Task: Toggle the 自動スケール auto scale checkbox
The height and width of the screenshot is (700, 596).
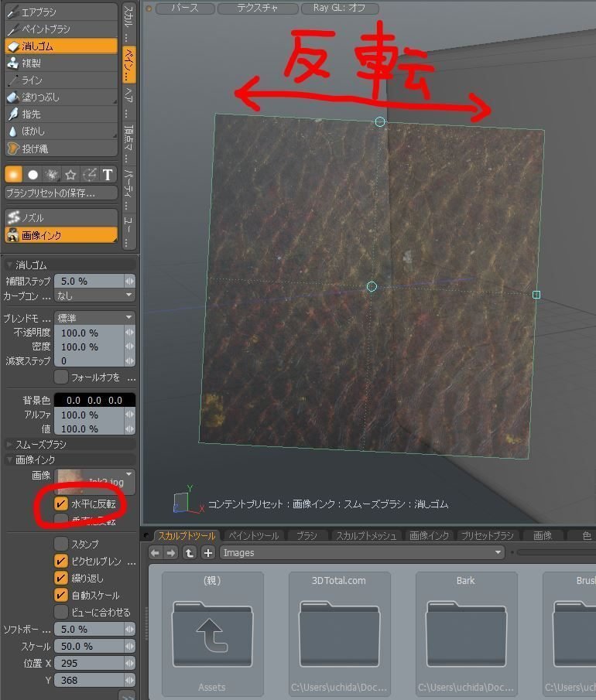Action: click(61, 595)
